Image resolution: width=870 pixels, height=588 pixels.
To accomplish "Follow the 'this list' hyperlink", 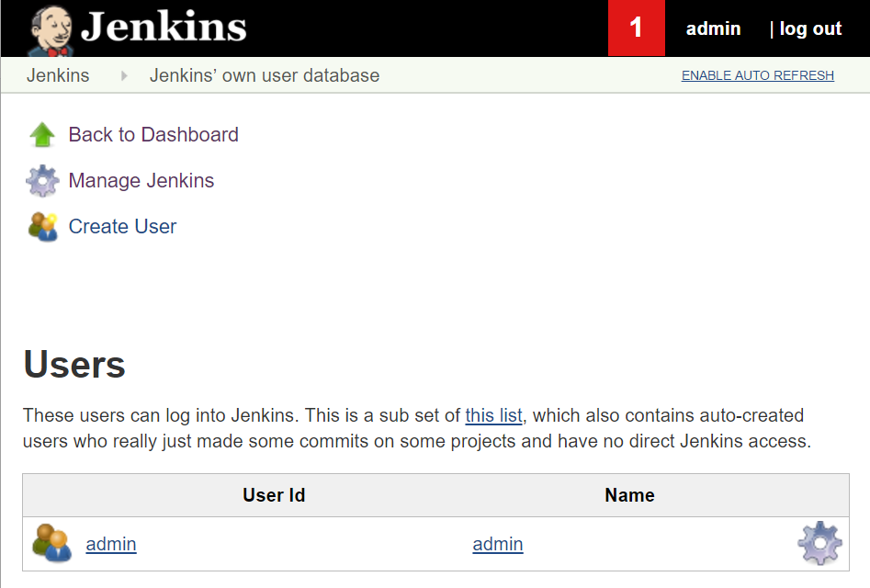I will (x=494, y=415).
